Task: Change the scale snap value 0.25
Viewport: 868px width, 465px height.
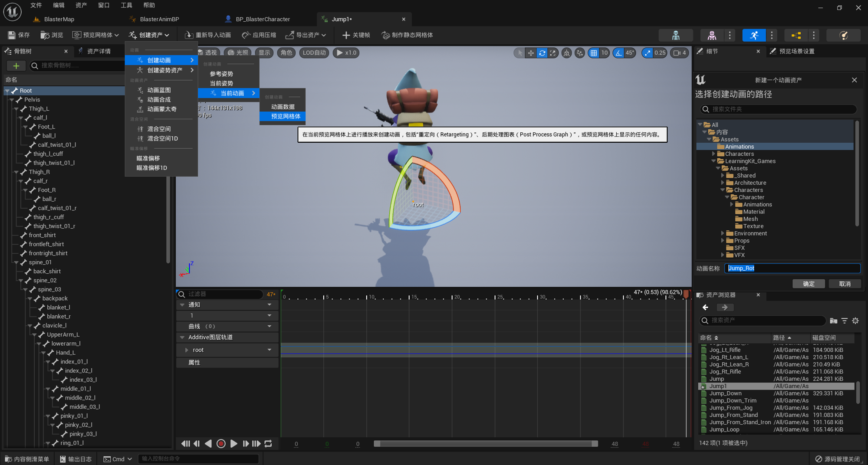Action: pos(660,53)
